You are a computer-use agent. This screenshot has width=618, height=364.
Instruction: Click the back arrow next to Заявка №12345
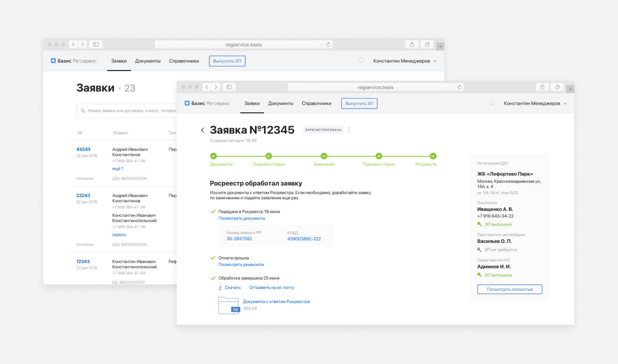(202, 130)
